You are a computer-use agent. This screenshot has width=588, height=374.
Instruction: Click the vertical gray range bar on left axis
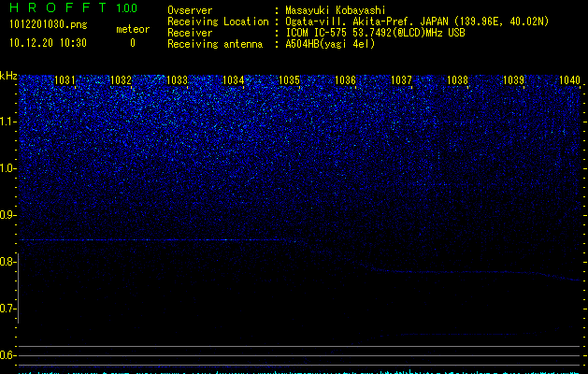(x=18, y=288)
